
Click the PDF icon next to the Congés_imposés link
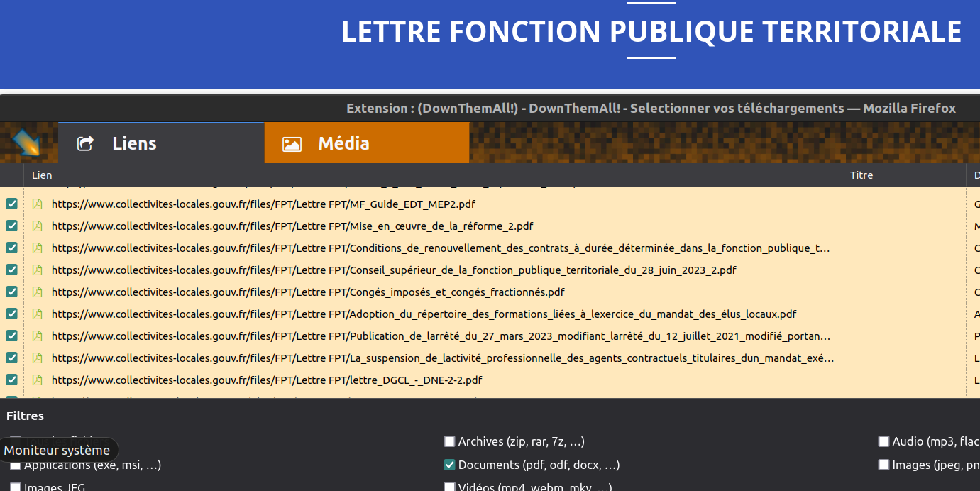click(x=37, y=292)
